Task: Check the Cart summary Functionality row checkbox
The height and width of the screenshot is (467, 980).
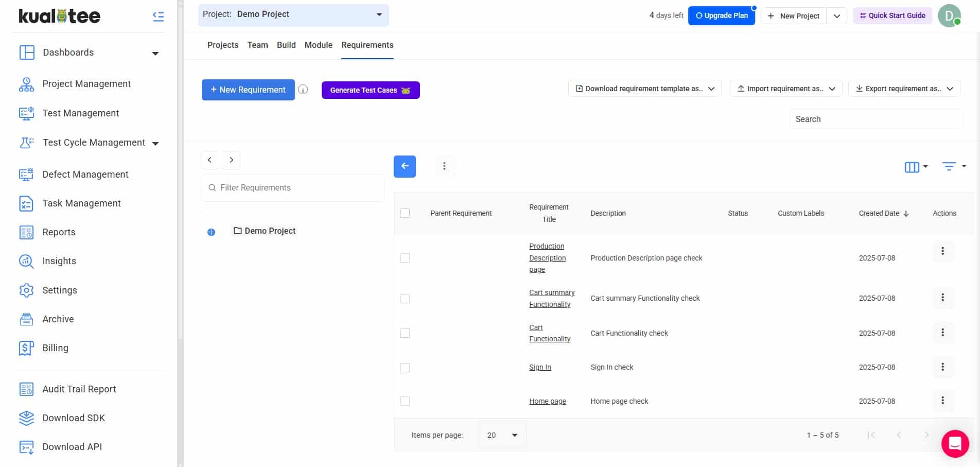Action: 405,299
